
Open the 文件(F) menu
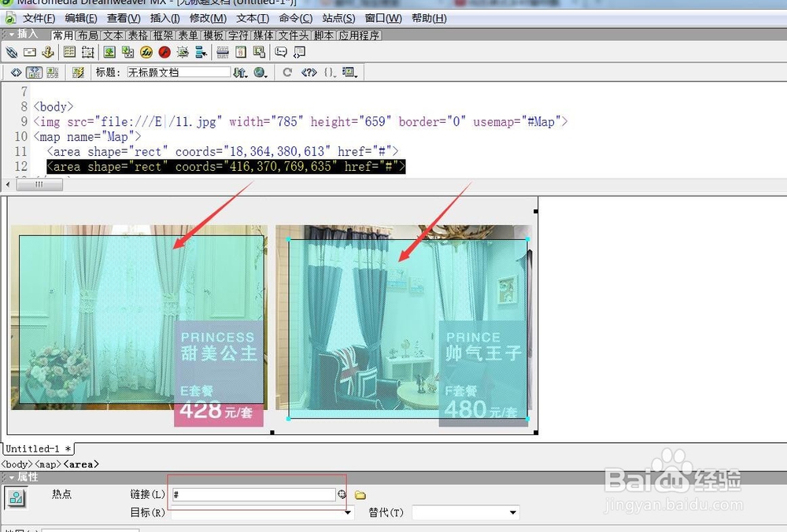[39, 19]
